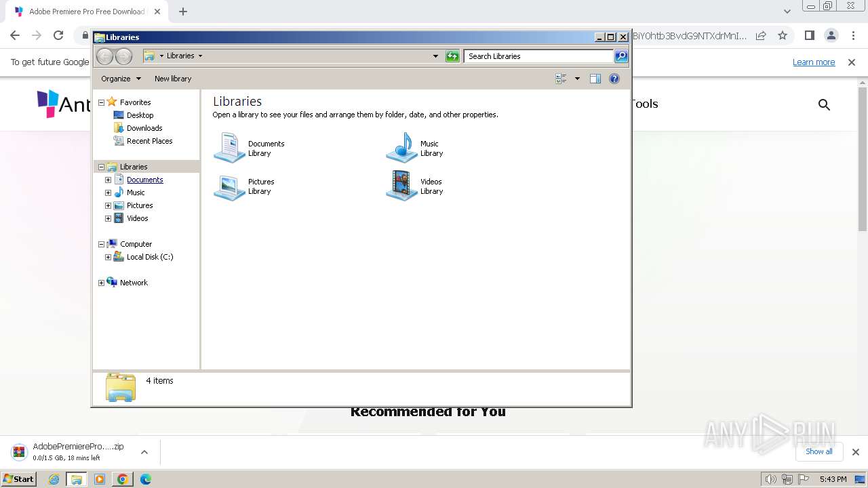The height and width of the screenshot is (488, 868).
Task: Select Downloads under Favorites
Action: (x=144, y=128)
